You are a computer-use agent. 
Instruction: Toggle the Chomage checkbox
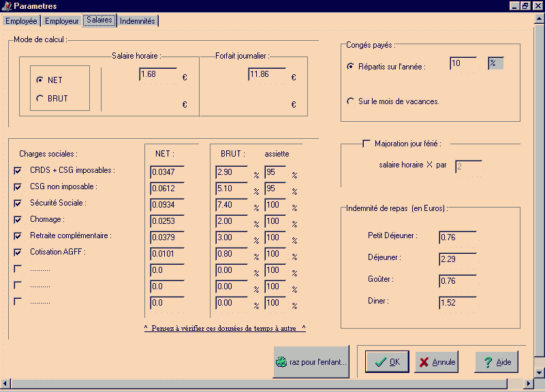pos(18,219)
